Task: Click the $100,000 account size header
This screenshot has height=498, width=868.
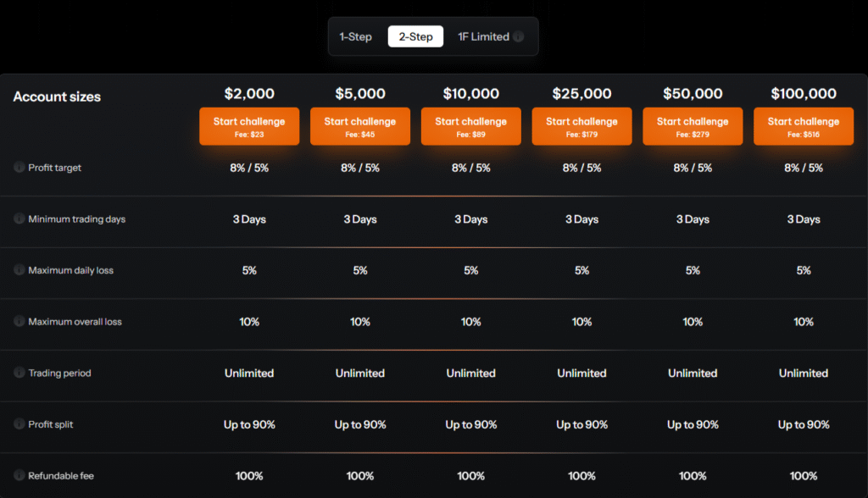Action: pyautogui.click(x=804, y=93)
